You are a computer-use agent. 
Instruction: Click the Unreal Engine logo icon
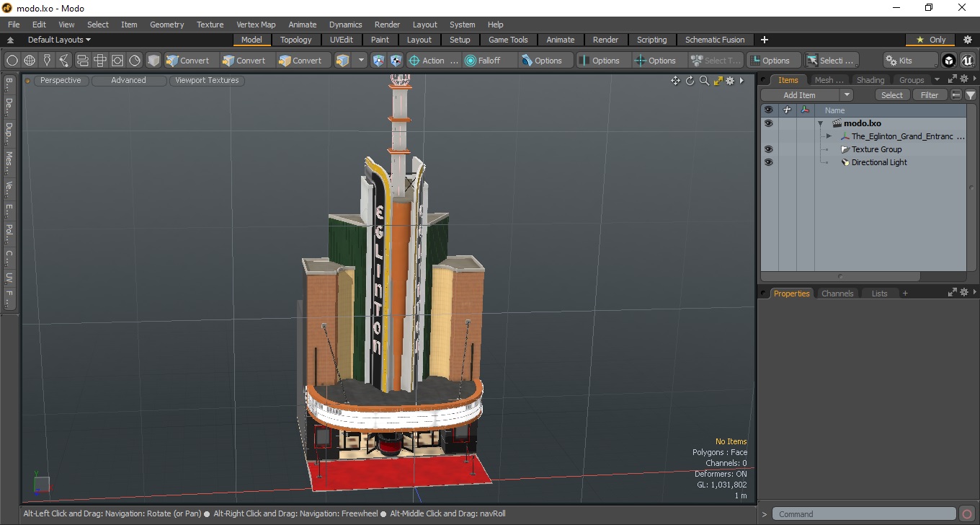point(967,61)
